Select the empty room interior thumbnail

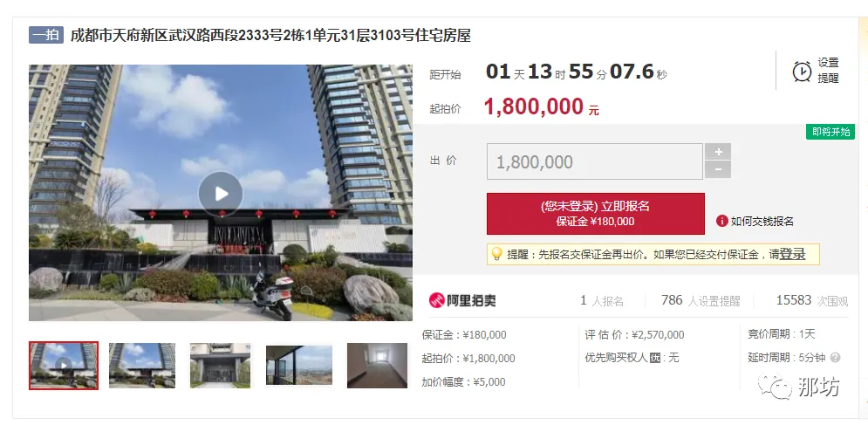tap(377, 365)
